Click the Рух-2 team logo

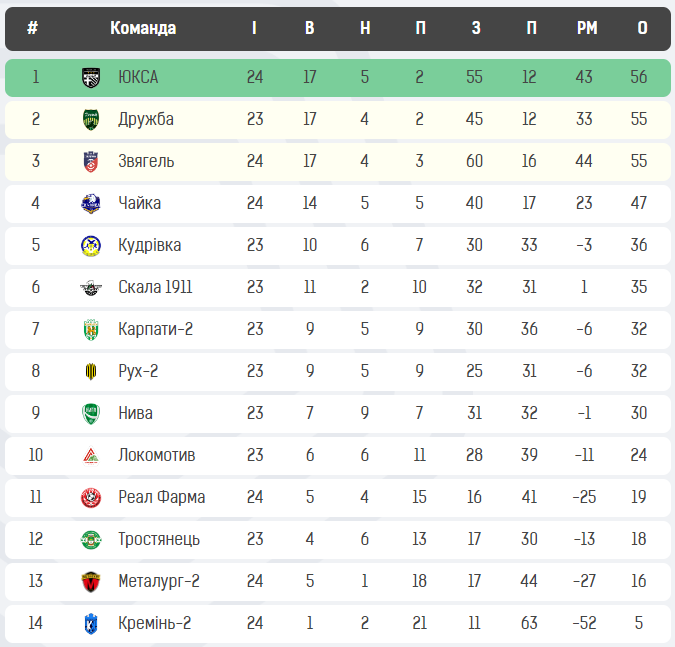[91, 371]
